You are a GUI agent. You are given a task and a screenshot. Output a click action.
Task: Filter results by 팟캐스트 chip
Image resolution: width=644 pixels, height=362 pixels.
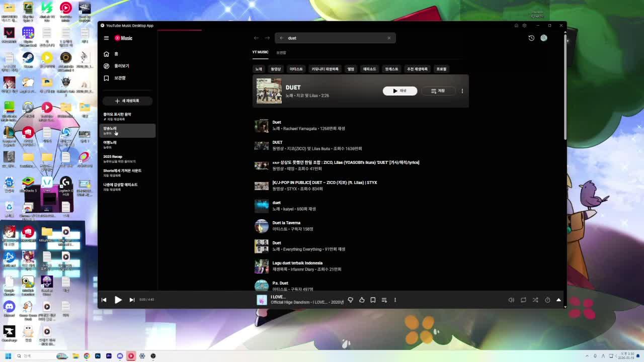391,69
